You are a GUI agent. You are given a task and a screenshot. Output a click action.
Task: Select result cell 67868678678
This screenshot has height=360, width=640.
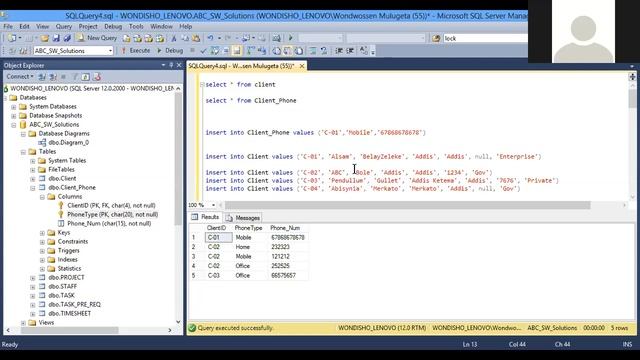tap(288, 237)
